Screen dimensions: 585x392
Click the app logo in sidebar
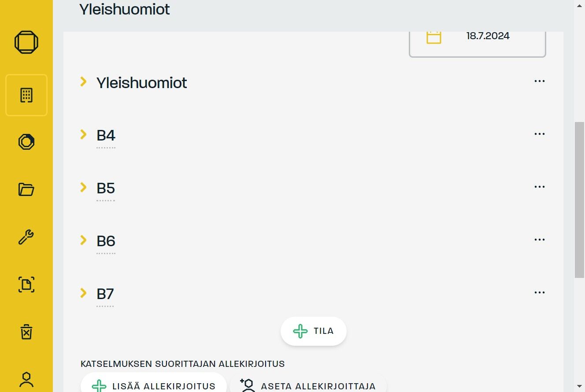coord(26,42)
